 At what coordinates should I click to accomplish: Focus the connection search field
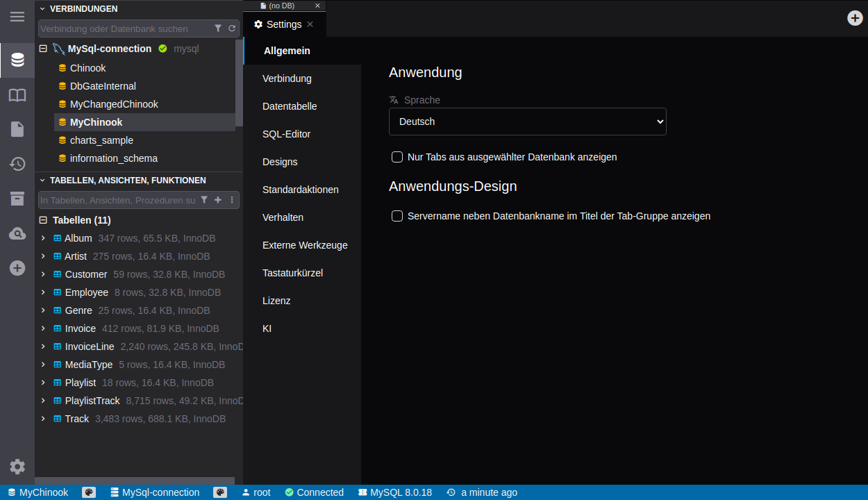click(124, 28)
